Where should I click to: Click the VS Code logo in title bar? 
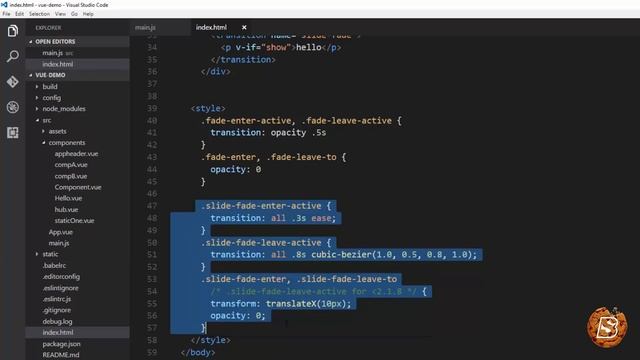coord(4,4)
